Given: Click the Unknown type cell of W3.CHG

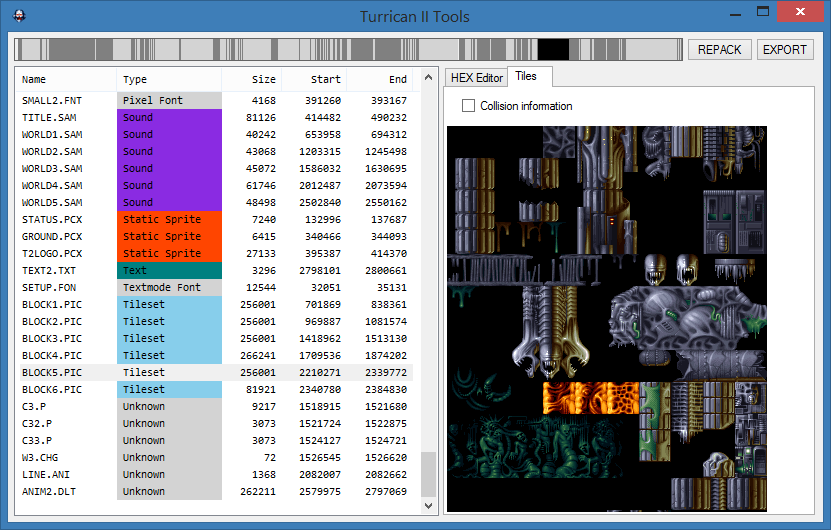Looking at the screenshot, I should coord(169,457).
